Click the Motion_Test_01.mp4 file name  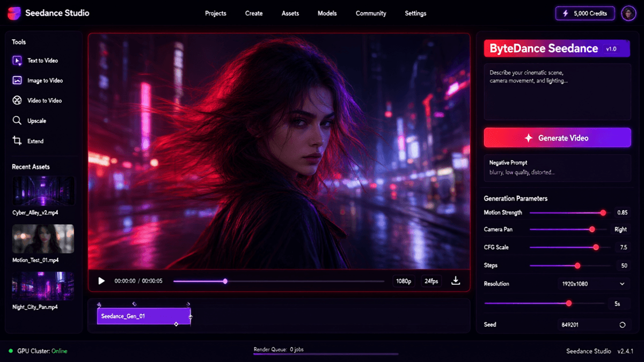coord(35,260)
